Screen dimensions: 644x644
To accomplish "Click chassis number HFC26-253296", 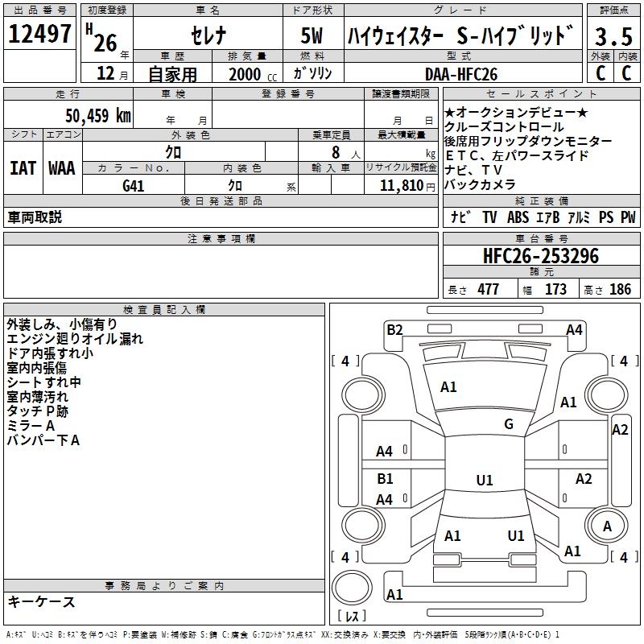I will coord(541,256).
